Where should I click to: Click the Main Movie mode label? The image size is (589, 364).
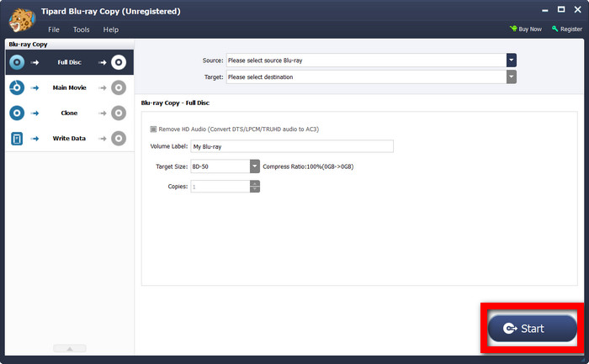pos(69,87)
